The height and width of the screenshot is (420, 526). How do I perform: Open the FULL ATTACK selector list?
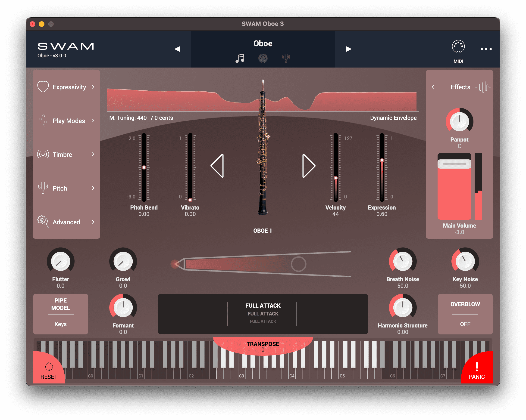tap(263, 314)
